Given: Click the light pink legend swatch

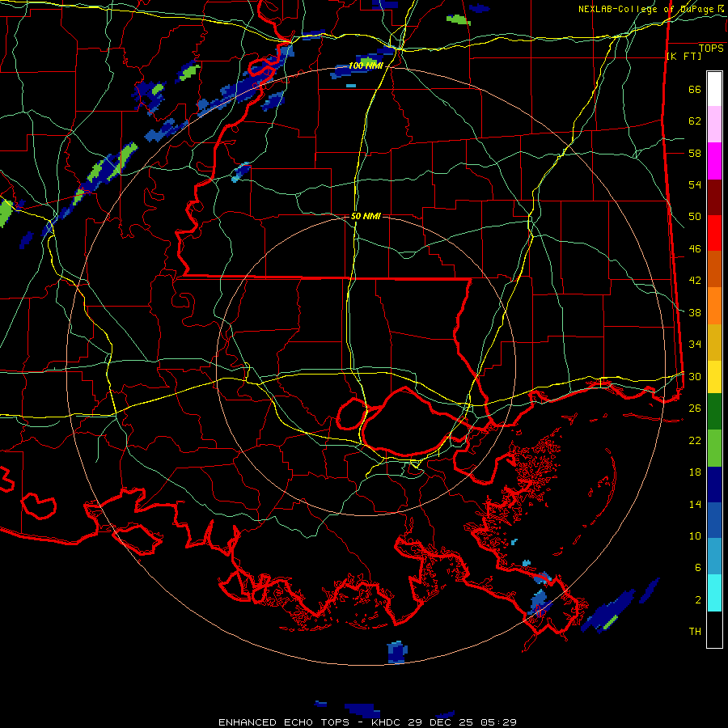Looking at the screenshot, I should tap(714, 125).
